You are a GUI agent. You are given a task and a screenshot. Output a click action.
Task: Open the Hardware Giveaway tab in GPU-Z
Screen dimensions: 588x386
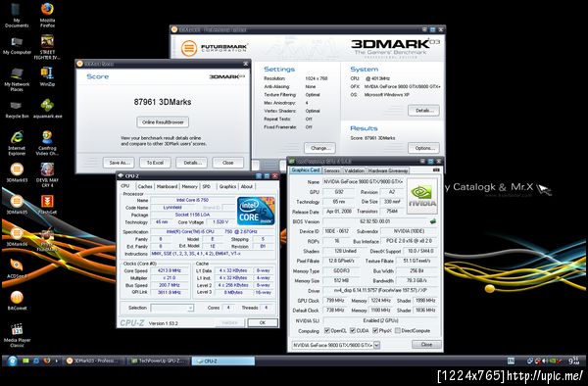coord(387,170)
